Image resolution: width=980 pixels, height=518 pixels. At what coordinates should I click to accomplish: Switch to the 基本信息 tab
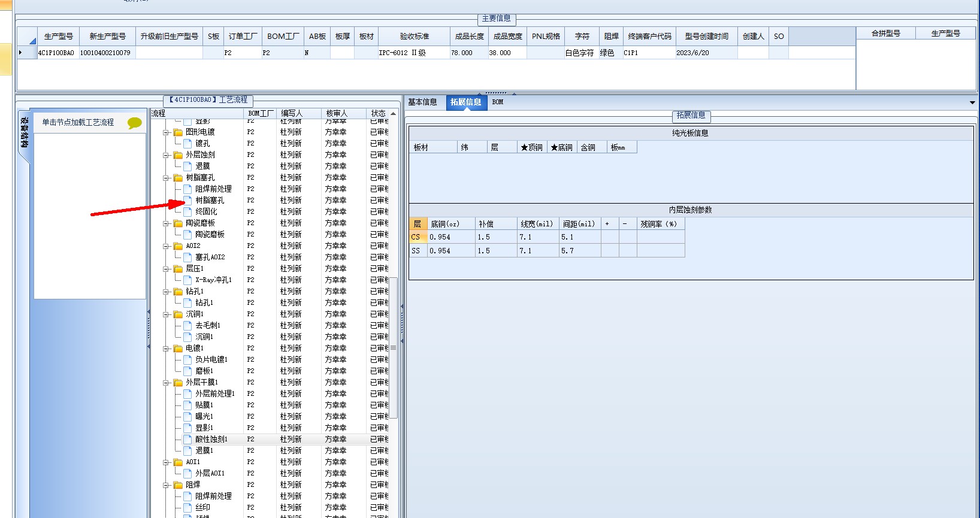click(423, 102)
